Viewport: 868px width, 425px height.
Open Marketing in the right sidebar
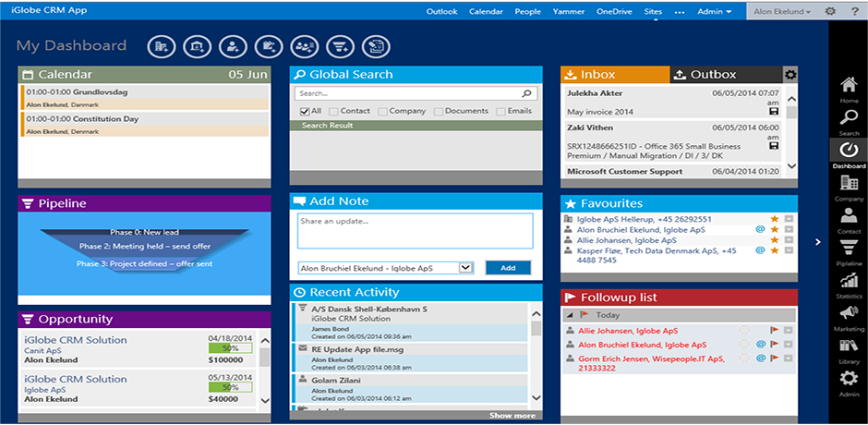[849, 319]
